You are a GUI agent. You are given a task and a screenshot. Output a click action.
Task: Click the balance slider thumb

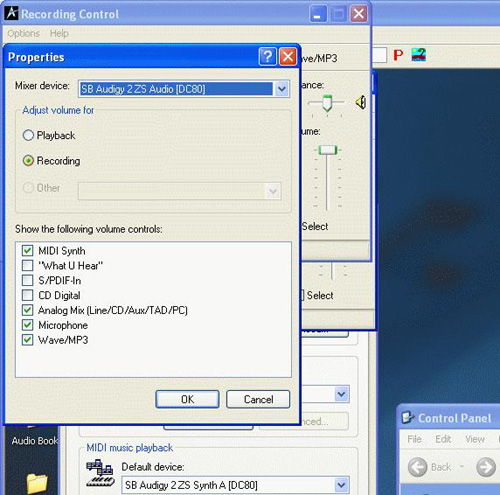pyautogui.click(x=327, y=103)
